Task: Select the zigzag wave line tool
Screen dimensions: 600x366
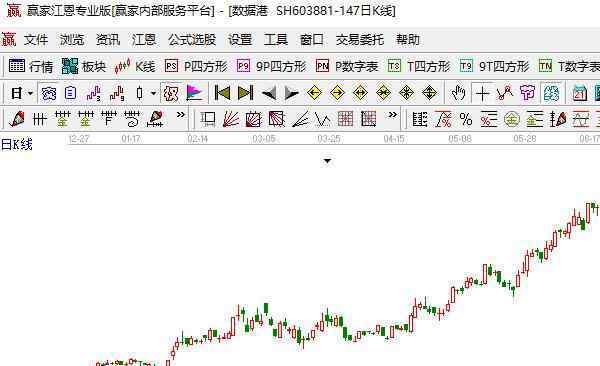Action: pyautogui.click(x=323, y=119)
